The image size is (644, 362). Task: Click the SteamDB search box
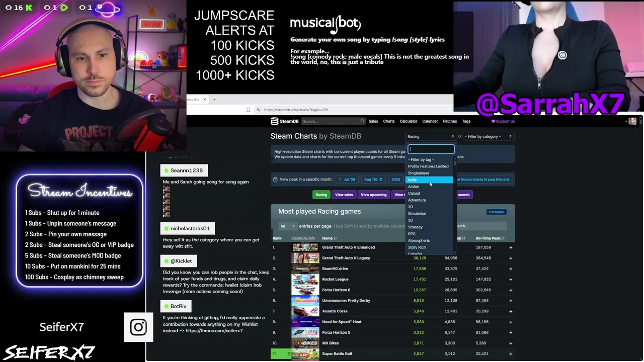click(x=333, y=121)
